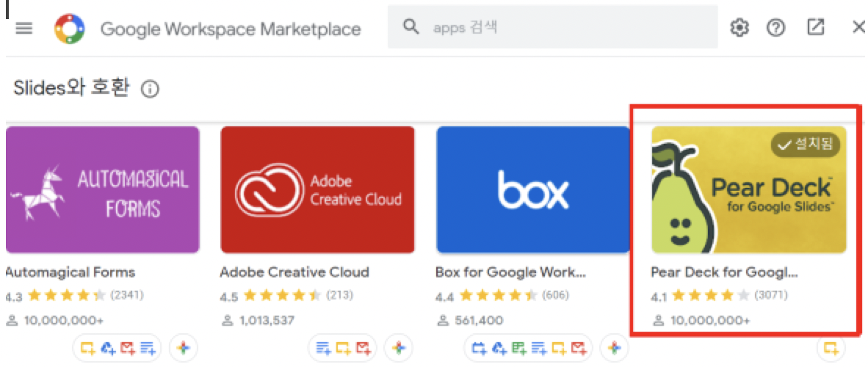Click the (606) review count
The width and height of the screenshot is (868, 367).
pyautogui.click(x=555, y=296)
